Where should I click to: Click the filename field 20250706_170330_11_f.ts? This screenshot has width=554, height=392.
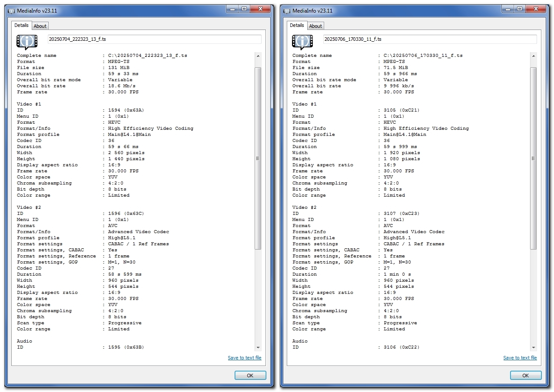[x=430, y=39]
